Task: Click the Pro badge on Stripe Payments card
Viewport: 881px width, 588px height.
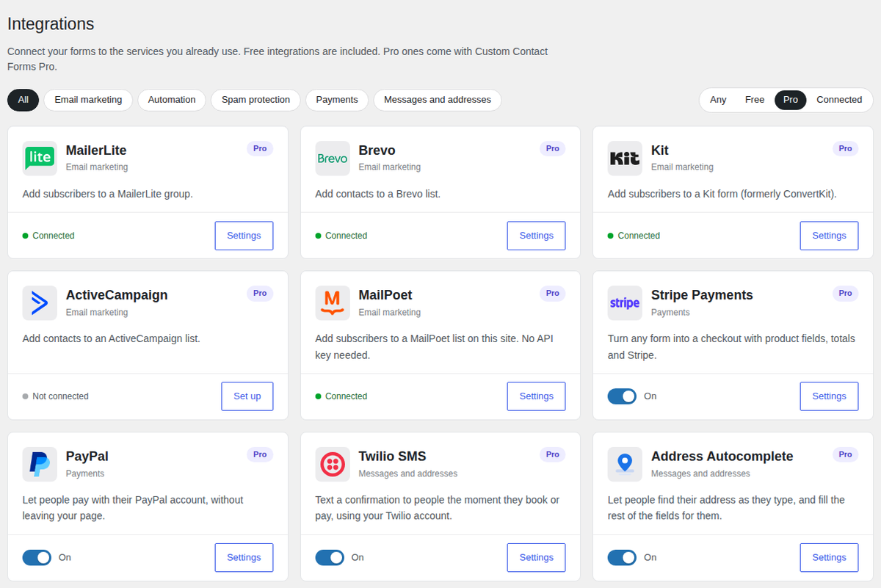Action: tap(846, 293)
